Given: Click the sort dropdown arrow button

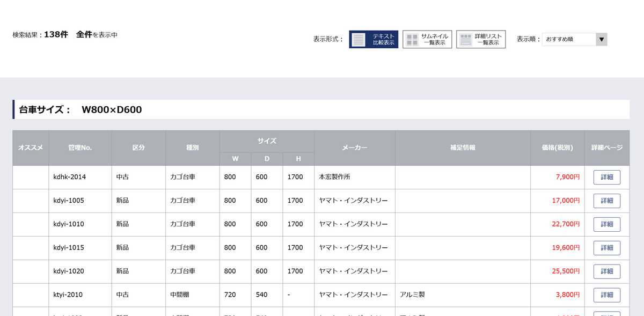Looking at the screenshot, I should [x=602, y=39].
